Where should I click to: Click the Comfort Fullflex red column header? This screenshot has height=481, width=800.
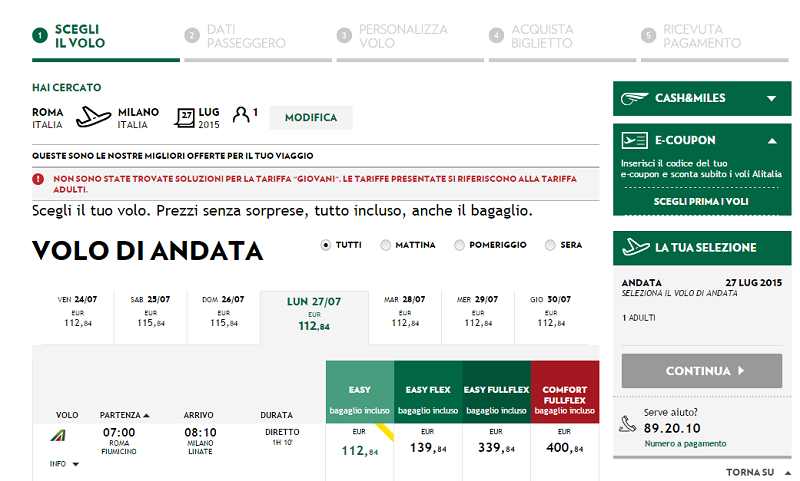(565, 392)
